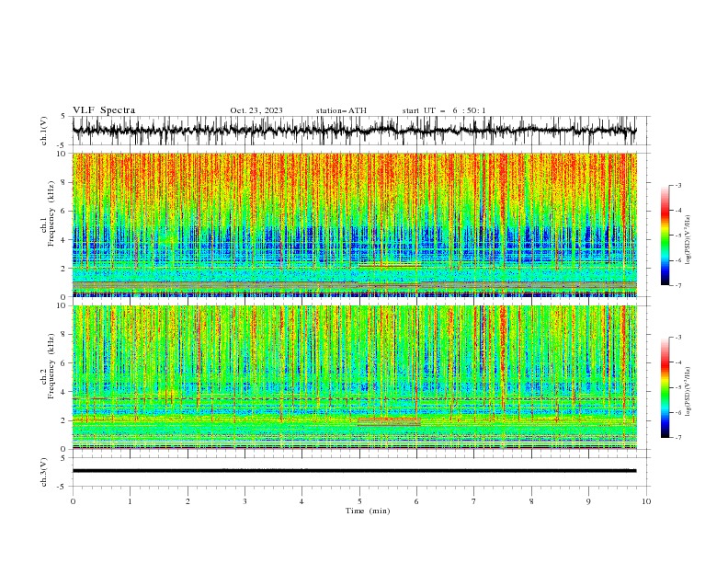Click the ch.2 spectrogram panel
This screenshot has height=563, width=728.
(x=354, y=377)
